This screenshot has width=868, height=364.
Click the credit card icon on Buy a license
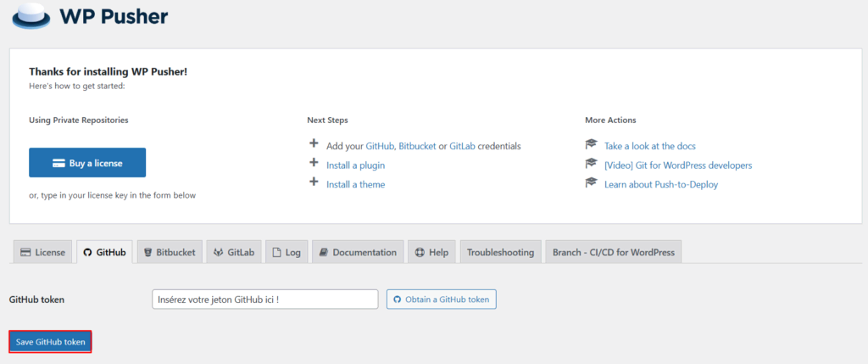(x=59, y=163)
